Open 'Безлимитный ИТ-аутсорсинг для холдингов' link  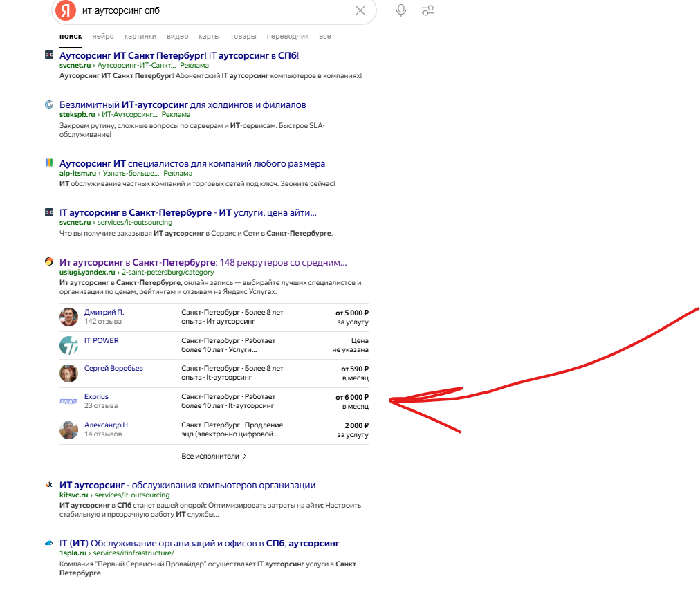pos(183,105)
